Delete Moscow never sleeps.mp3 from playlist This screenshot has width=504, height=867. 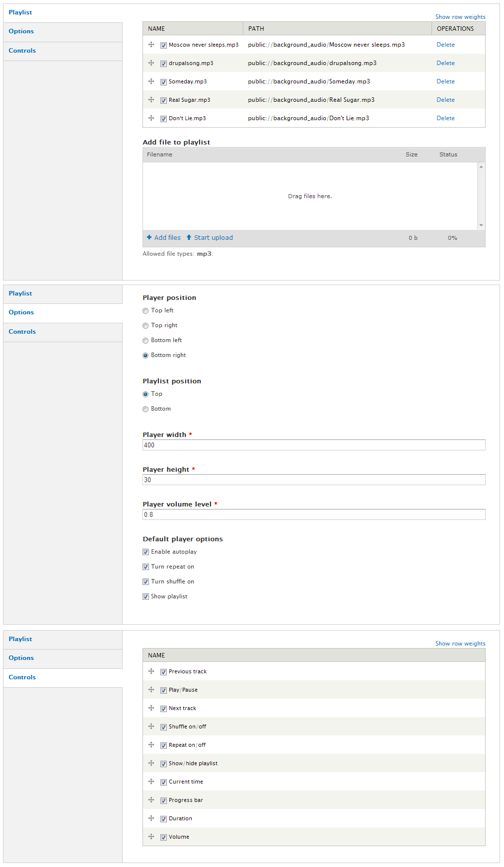(445, 45)
